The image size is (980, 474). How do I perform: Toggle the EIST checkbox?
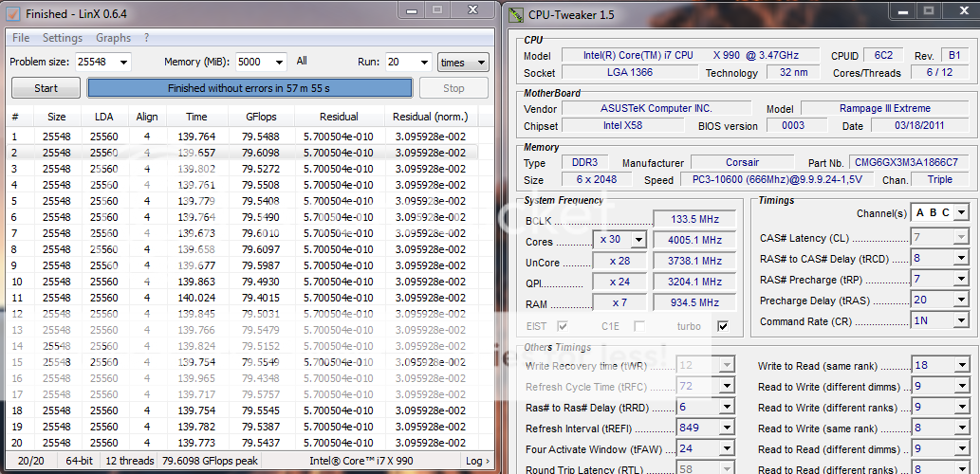(x=563, y=326)
